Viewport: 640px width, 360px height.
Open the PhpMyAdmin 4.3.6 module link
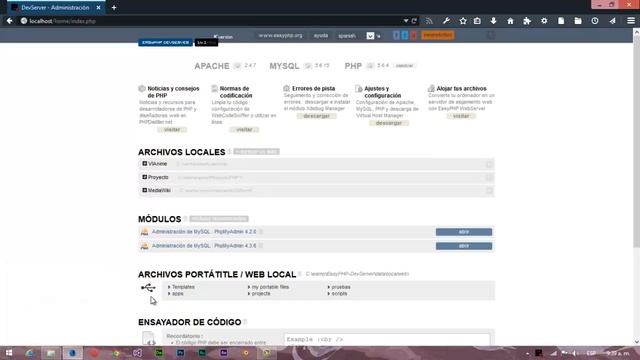tap(204, 246)
